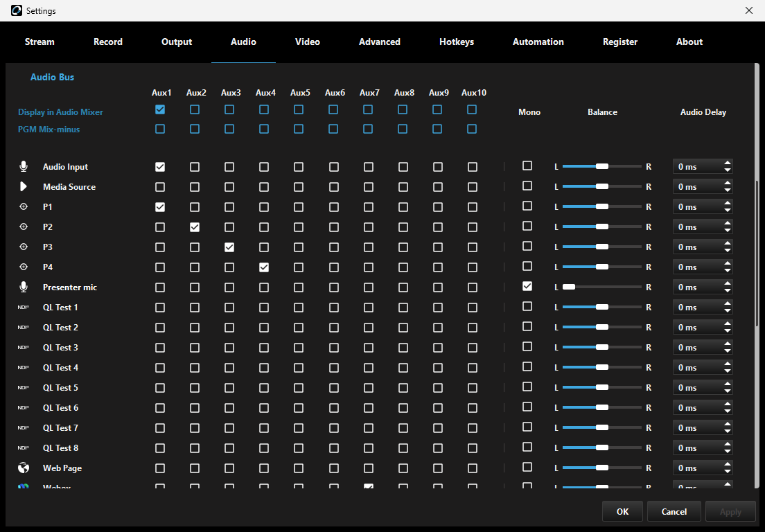Uncheck Aux1 for Audio Input
This screenshot has height=532, width=765.
[160, 167]
